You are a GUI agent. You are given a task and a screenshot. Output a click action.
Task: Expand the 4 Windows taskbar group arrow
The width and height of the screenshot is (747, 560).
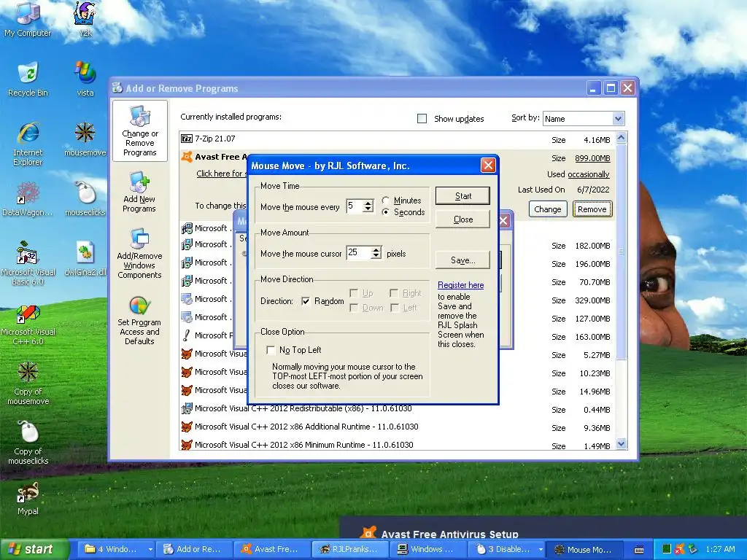pyautogui.click(x=150, y=550)
